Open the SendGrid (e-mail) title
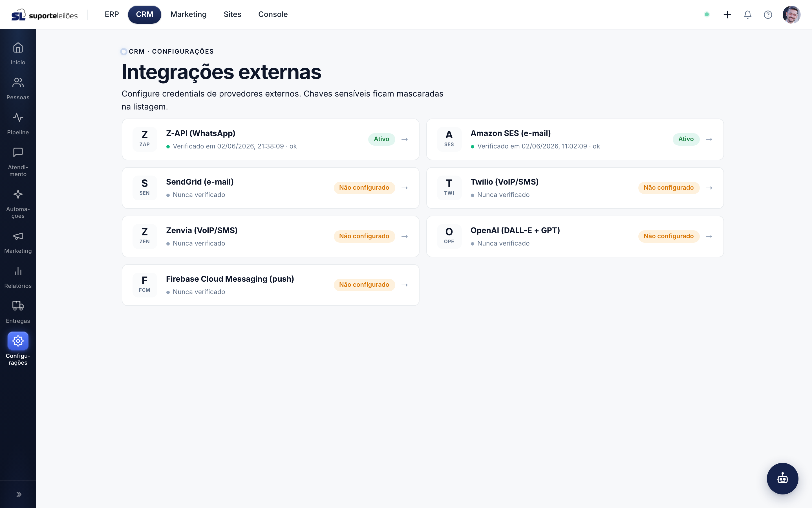 pyautogui.click(x=200, y=182)
